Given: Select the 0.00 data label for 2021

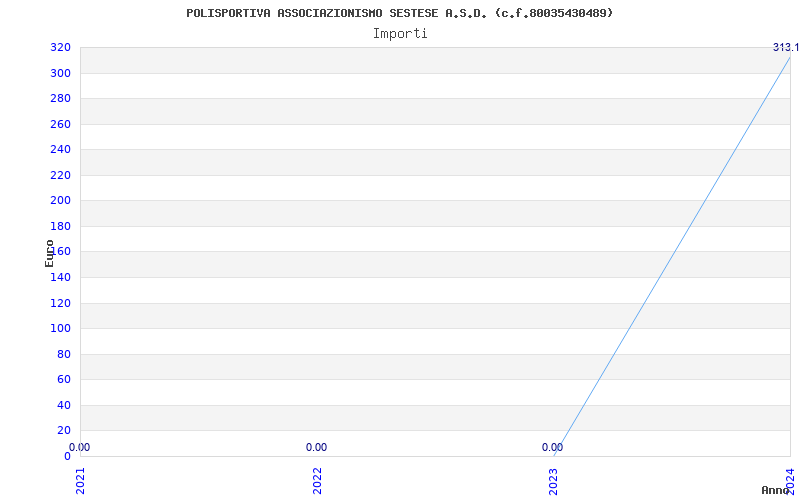Looking at the screenshot, I should pyautogui.click(x=80, y=447).
